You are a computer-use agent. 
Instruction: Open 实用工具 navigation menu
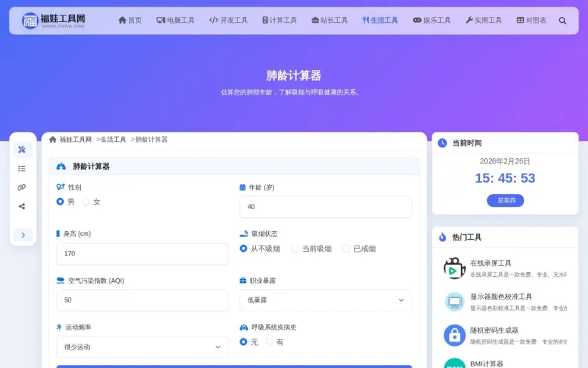tap(484, 21)
